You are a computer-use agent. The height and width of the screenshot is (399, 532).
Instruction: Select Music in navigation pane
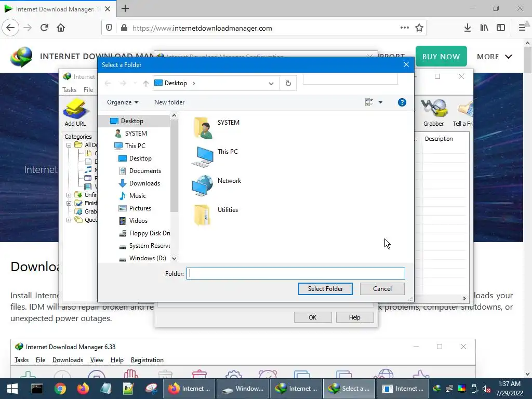coord(137,196)
